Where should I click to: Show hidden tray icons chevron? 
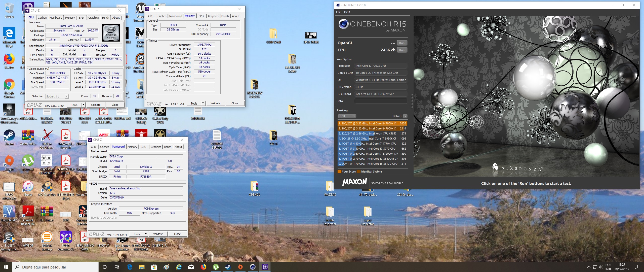coord(589,267)
